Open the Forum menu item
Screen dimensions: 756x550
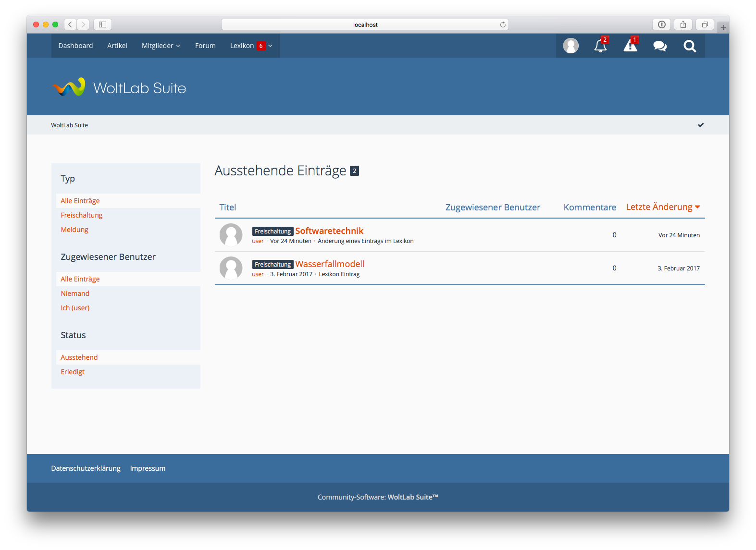point(205,46)
